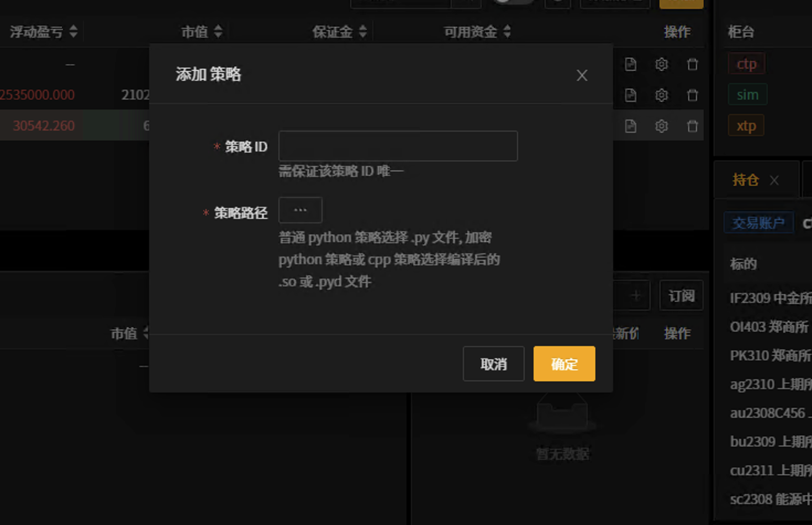Sort by 市值 column in top table

click(218, 32)
